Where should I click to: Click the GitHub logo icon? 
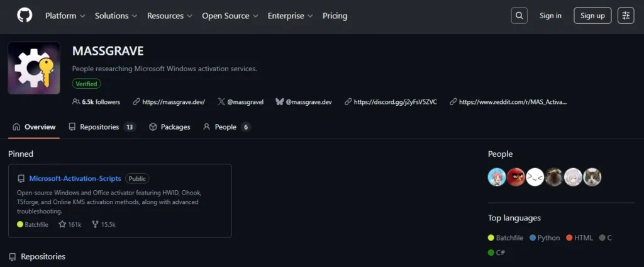(24, 16)
